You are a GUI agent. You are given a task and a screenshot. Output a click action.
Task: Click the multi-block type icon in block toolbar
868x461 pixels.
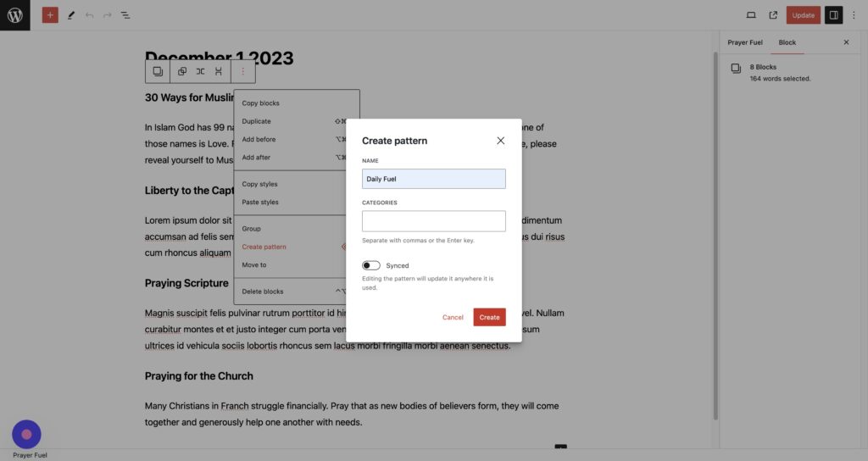tap(158, 72)
